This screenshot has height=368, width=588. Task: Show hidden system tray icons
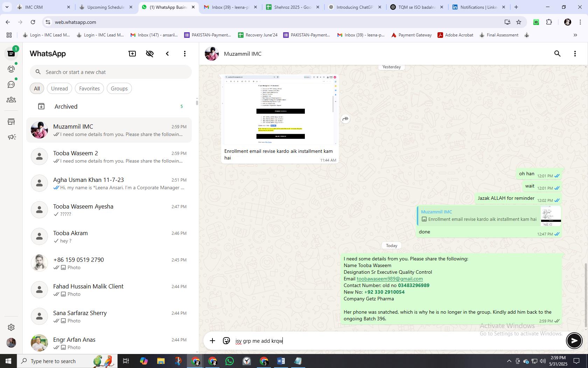[509, 361]
